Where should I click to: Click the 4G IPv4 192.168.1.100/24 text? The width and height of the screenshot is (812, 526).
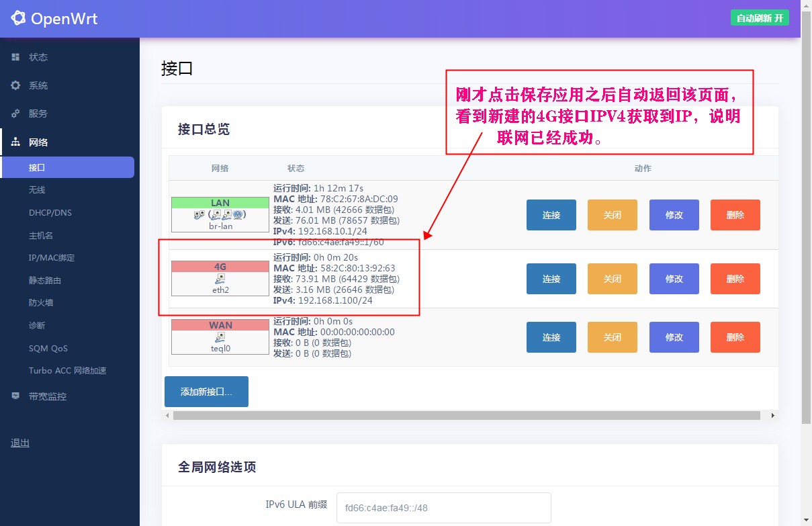(x=323, y=300)
